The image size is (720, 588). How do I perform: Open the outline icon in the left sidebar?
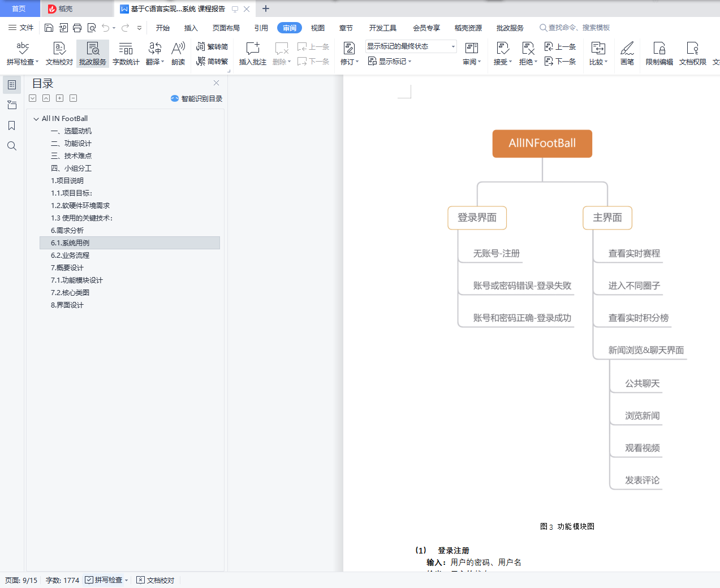click(12, 85)
